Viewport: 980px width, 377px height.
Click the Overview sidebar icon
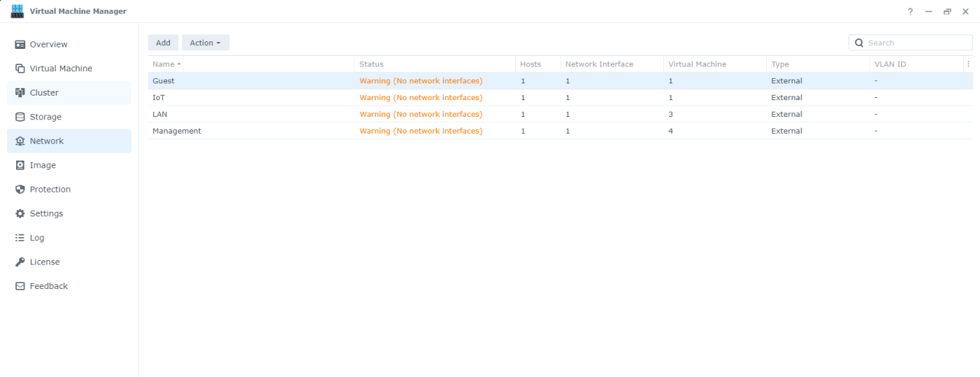[x=21, y=44]
